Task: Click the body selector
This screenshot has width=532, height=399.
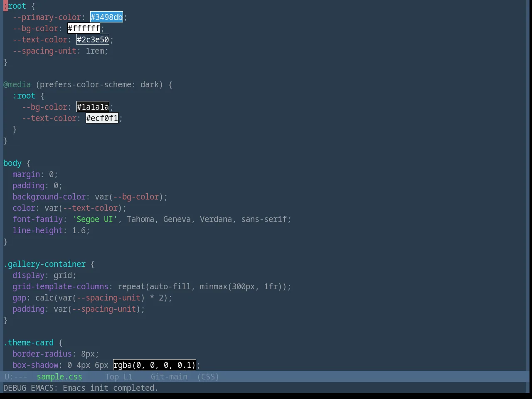Action: tap(12, 163)
